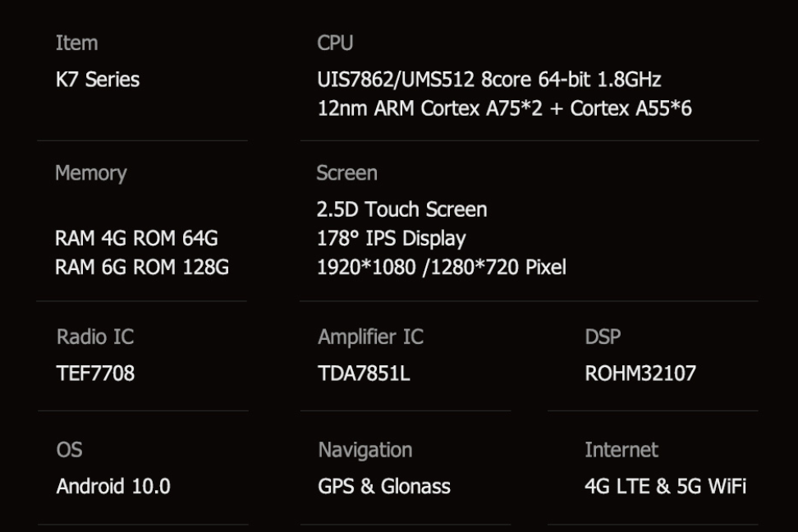Select the RAM 6G ROM 128G option

(141, 267)
